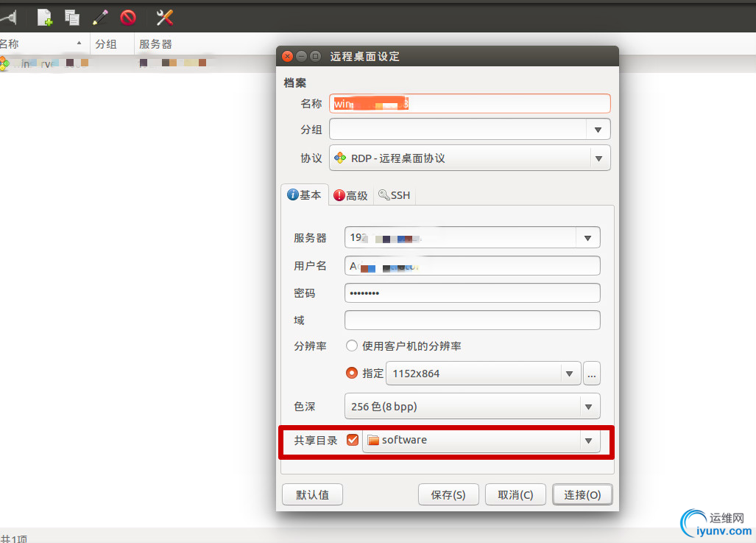
Task: Select the 指定 resolution radio button
Action: point(351,373)
